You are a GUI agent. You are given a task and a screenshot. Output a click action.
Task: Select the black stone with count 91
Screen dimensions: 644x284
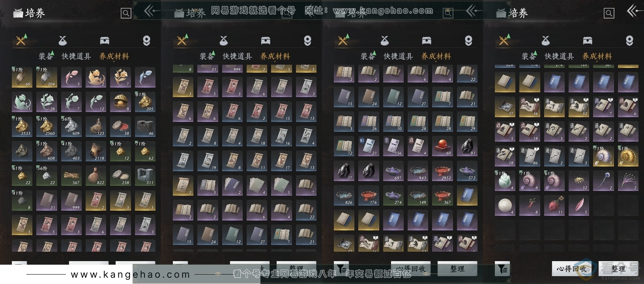click(x=467, y=146)
